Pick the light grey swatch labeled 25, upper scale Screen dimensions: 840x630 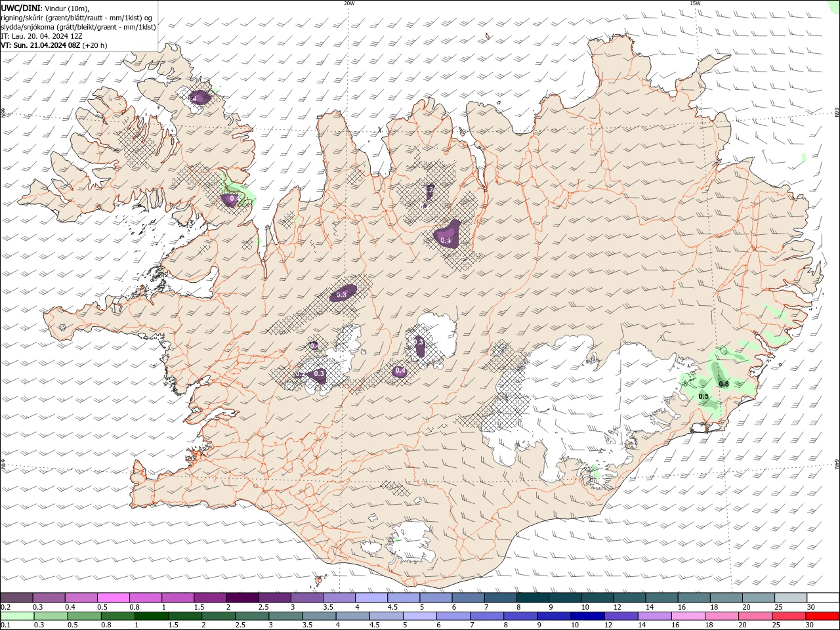791,597
